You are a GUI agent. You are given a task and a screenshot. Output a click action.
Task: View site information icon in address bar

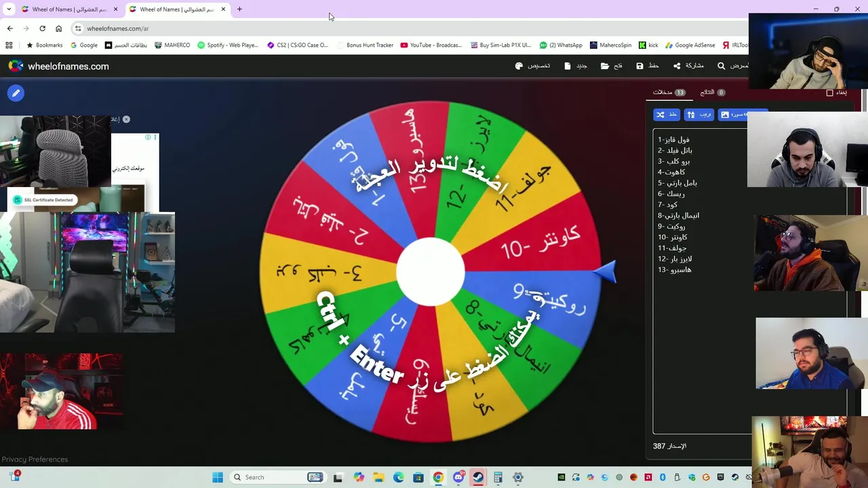79,28
